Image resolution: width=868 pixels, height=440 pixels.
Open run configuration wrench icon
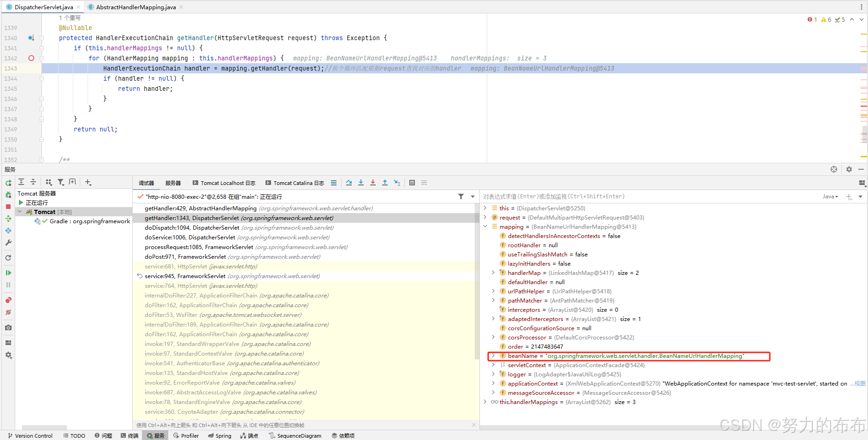(8, 243)
